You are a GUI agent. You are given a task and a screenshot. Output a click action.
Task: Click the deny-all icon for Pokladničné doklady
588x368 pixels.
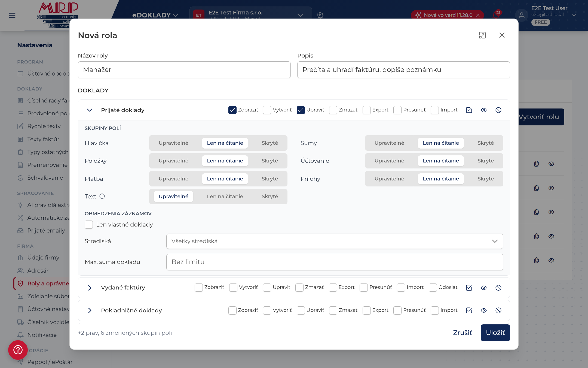click(498, 310)
